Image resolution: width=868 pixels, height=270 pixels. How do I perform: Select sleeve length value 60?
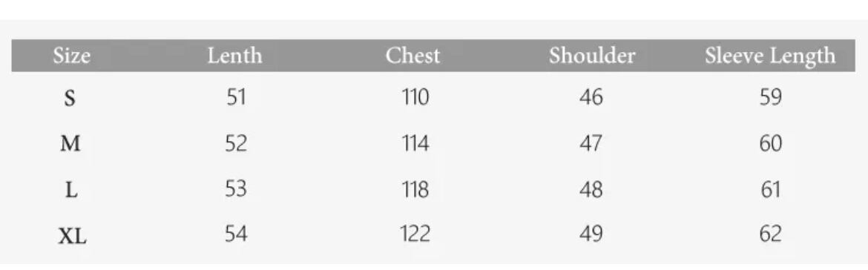coord(771,144)
